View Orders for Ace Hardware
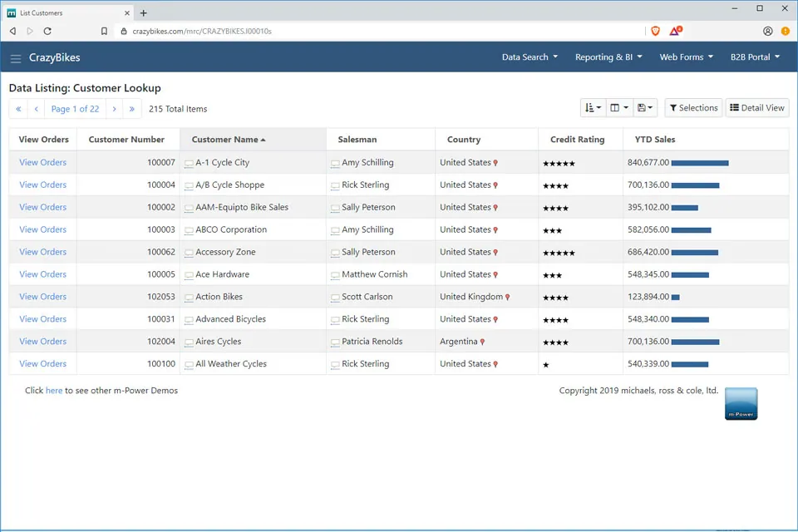Image resolution: width=798 pixels, height=532 pixels. tap(42, 274)
